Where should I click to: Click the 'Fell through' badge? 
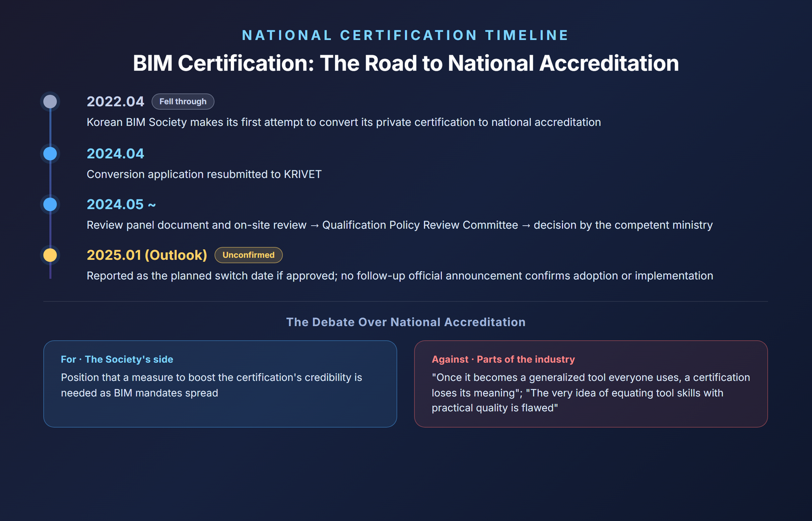(183, 101)
